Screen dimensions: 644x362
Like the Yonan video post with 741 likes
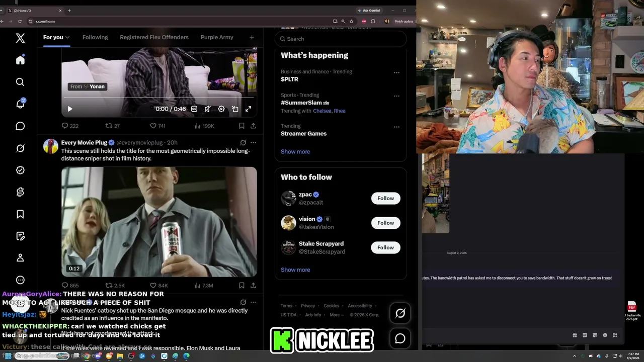pos(157,126)
